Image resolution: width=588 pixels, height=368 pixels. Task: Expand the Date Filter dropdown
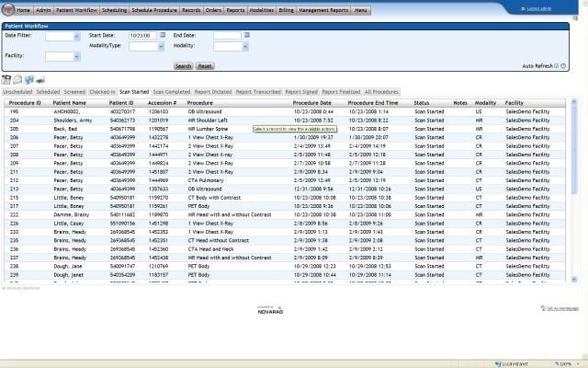76,36
